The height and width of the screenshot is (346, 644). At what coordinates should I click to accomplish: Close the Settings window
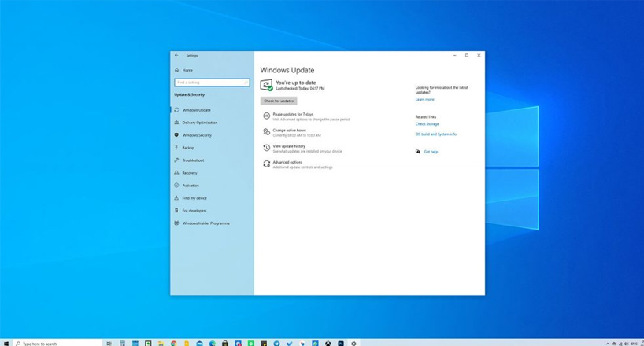pyautogui.click(x=479, y=55)
